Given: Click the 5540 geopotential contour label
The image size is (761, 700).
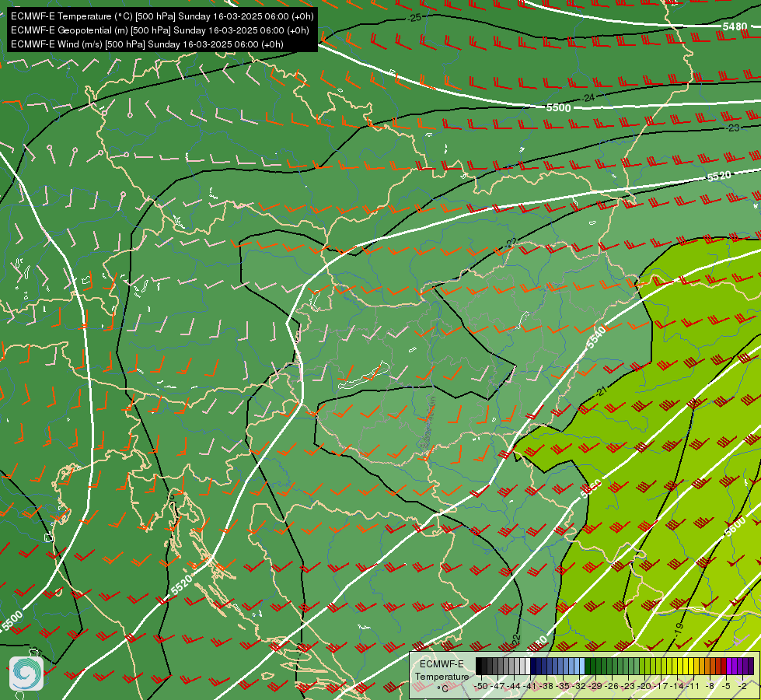Looking at the screenshot, I should tap(596, 337).
